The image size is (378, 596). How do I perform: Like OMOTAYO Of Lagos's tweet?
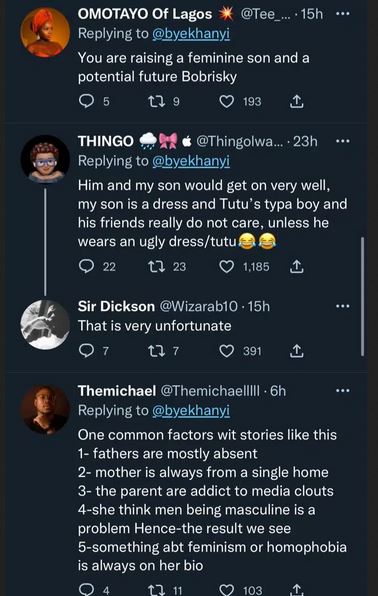click(227, 101)
